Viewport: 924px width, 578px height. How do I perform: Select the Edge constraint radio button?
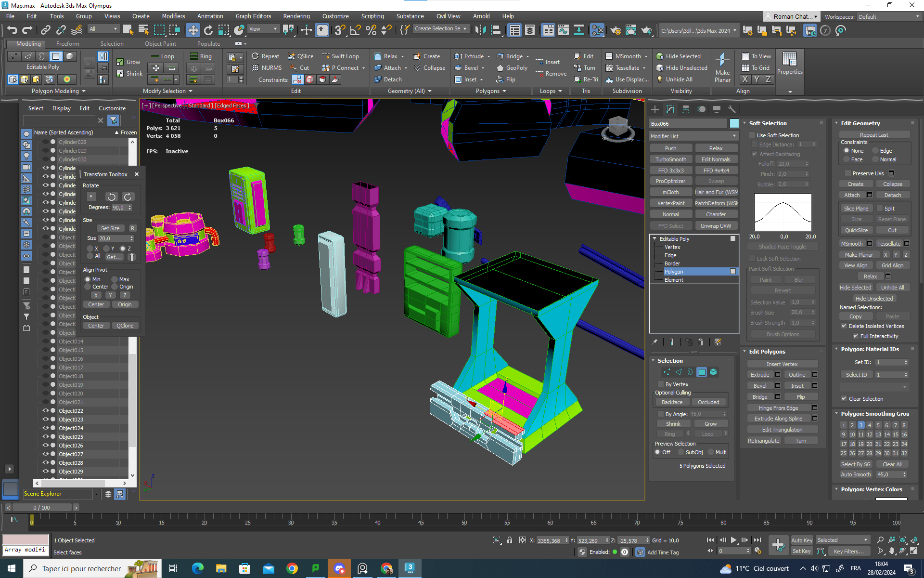875,151
